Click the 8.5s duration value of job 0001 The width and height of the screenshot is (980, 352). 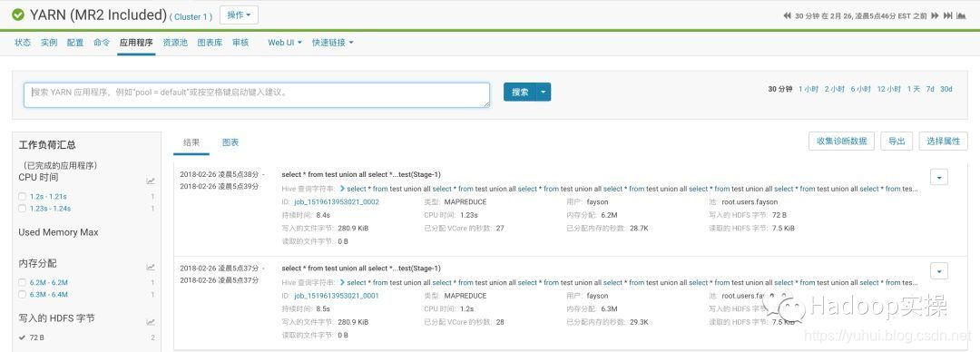click(322, 308)
